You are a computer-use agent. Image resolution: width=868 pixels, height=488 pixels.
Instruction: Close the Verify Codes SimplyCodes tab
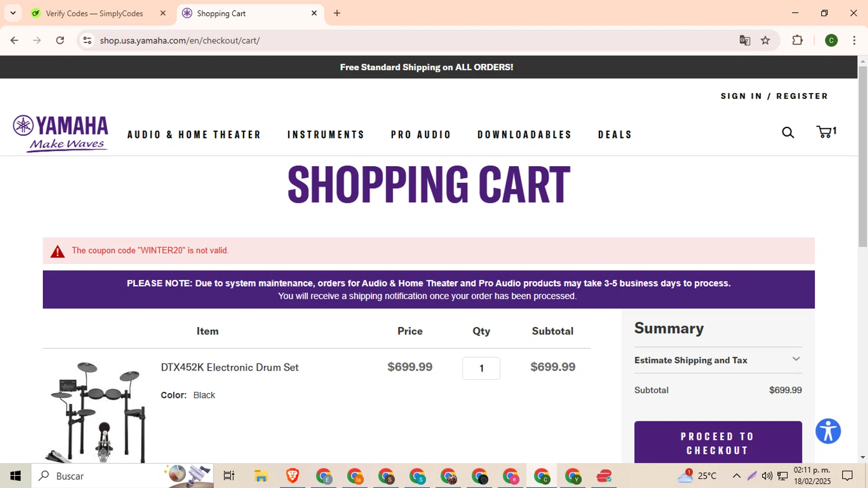tap(163, 13)
